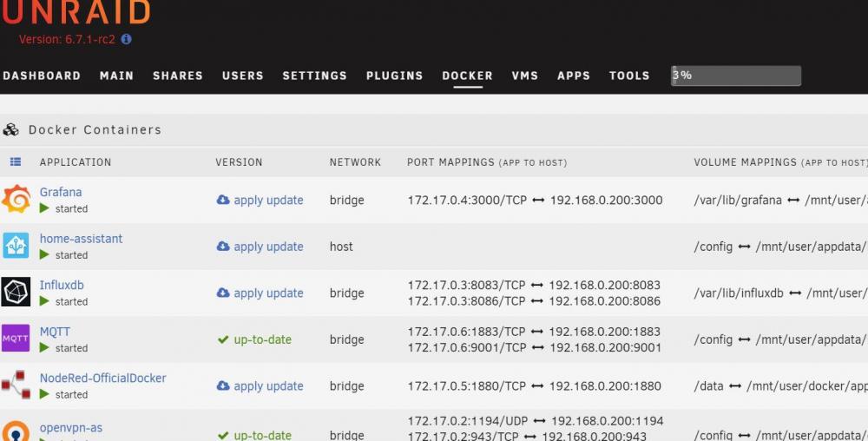This screenshot has width=868, height=441.
Task: Apply update for NodeRed-OfficialDocker
Action: [x=260, y=386]
